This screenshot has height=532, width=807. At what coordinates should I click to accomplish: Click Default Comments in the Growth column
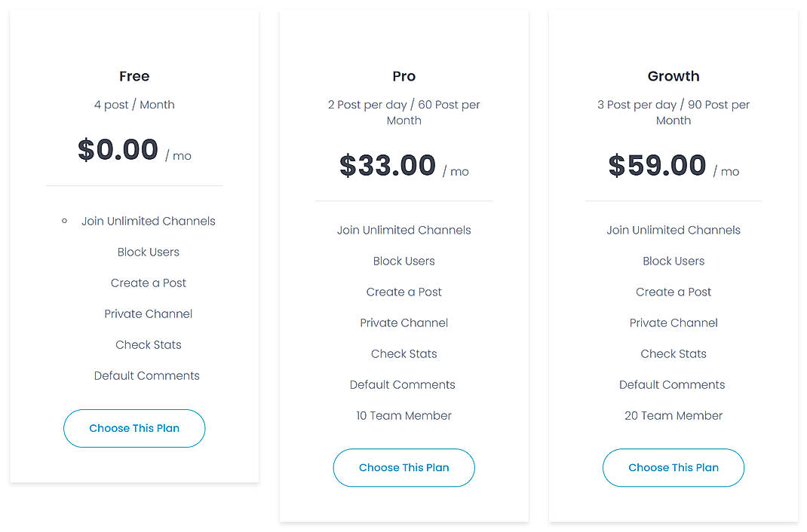pos(671,384)
